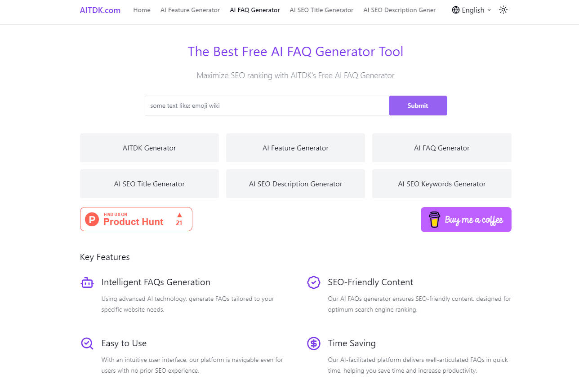
Task: Click the check badge icon by SEO-Friendly Content
Action: (x=313, y=282)
